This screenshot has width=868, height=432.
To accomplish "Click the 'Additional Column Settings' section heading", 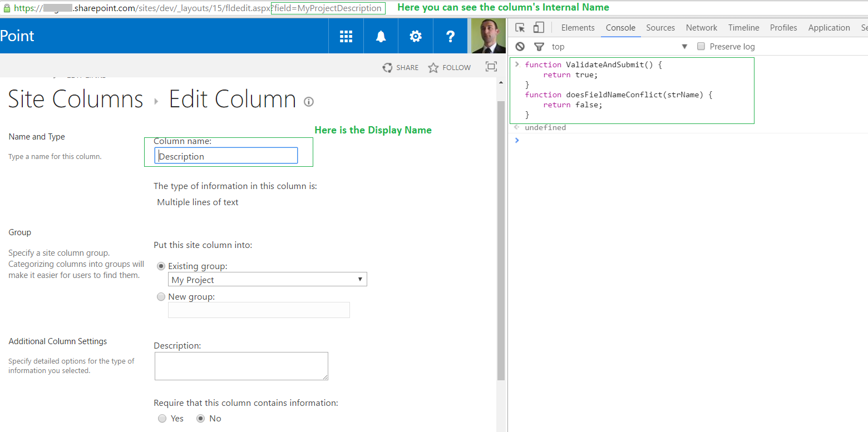I will [58, 341].
